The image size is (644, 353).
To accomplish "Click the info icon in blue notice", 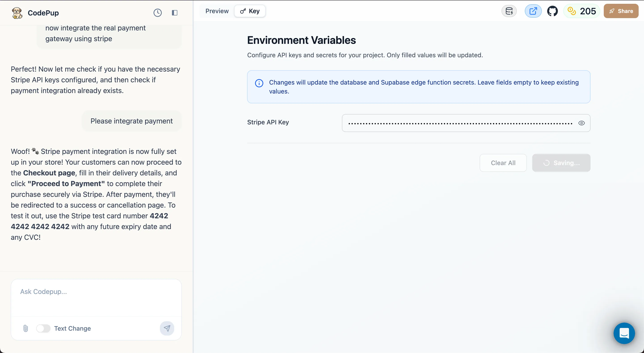I will pyautogui.click(x=259, y=83).
